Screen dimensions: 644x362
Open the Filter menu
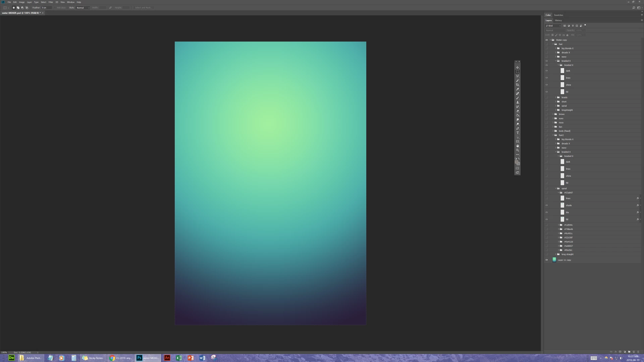click(x=51, y=2)
